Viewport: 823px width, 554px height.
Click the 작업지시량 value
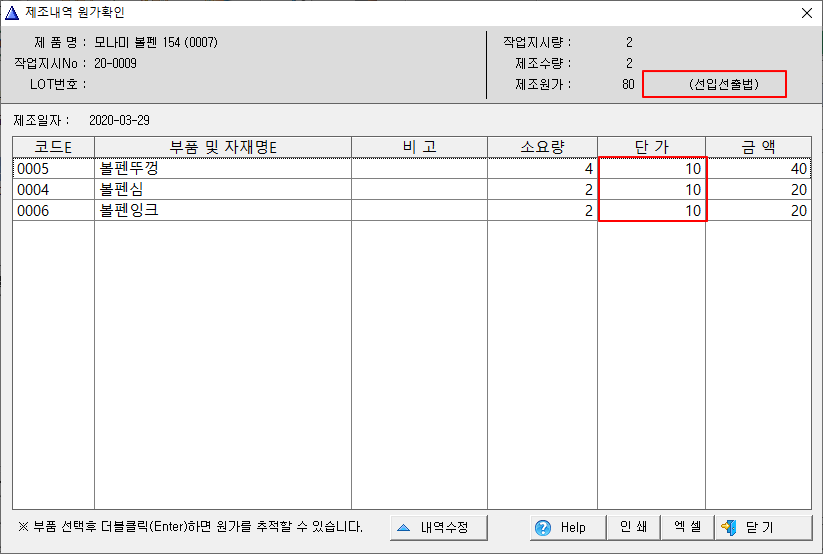point(629,42)
